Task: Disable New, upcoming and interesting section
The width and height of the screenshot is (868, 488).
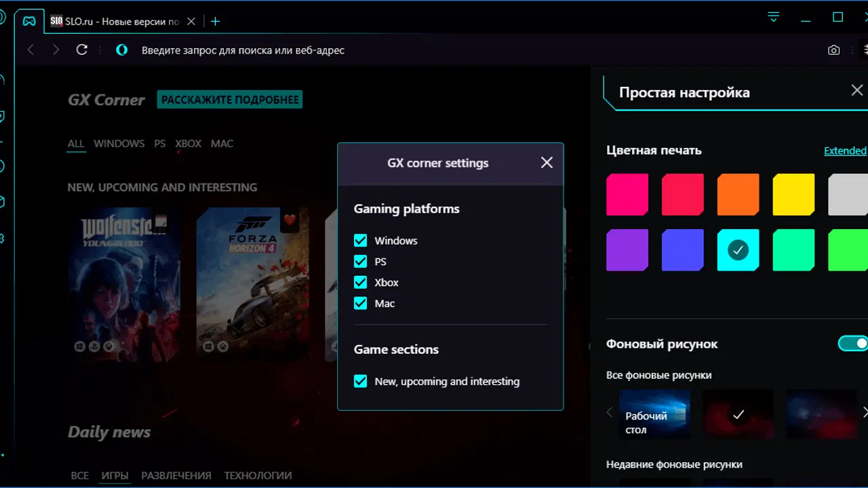Action: 361,382
